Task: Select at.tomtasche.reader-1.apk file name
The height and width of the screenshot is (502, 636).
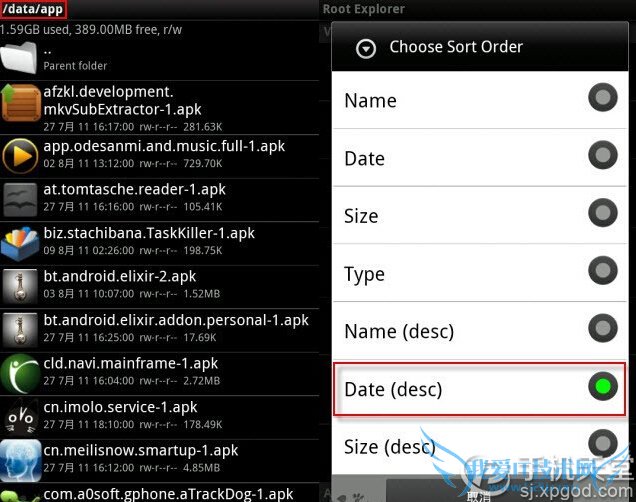Action: [134, 190]
